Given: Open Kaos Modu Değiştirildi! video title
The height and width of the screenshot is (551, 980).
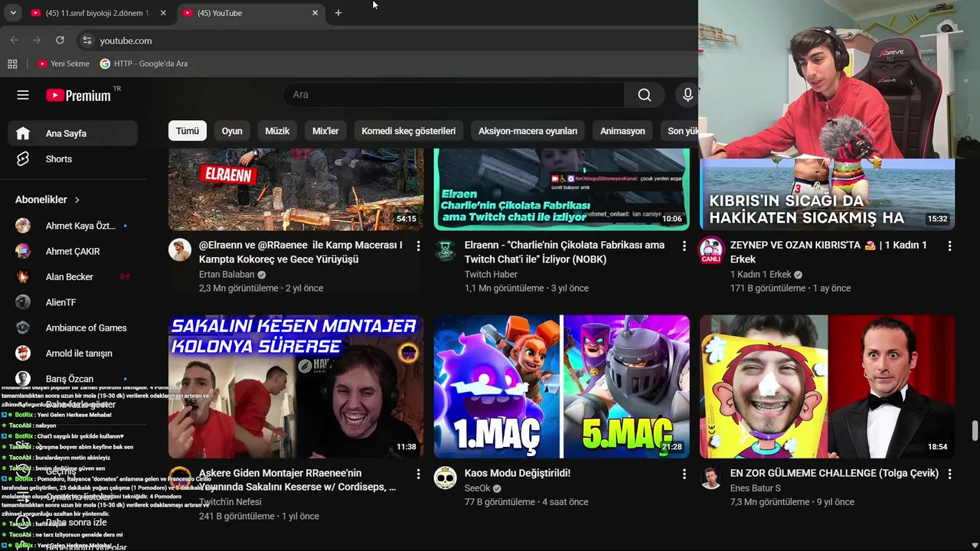Looking at the screenshot, I should pyautogui.click(x=518, y=473).
